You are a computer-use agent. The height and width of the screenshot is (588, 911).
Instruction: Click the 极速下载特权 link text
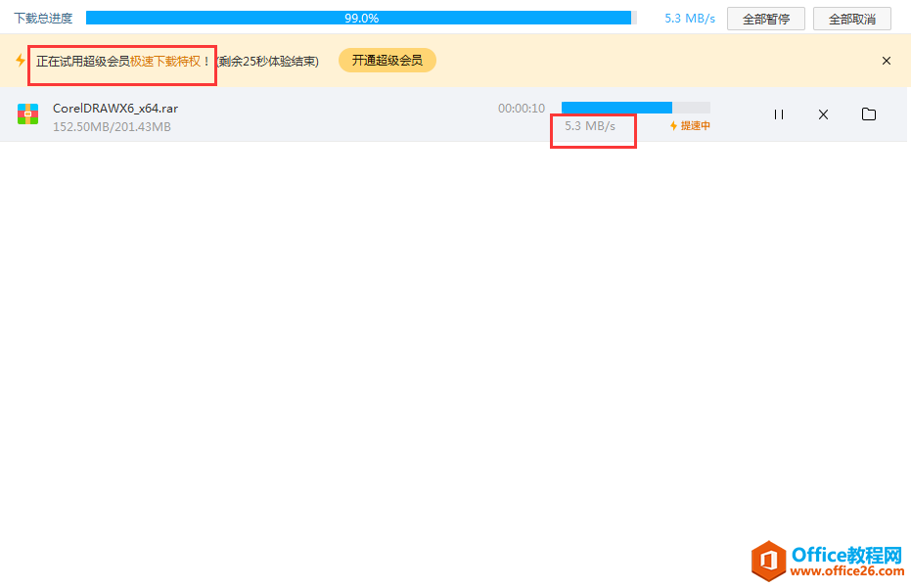pos(165,61)
